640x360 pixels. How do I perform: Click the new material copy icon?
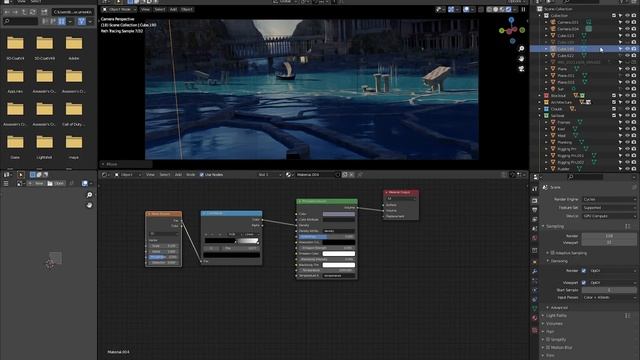click(345, 175)
